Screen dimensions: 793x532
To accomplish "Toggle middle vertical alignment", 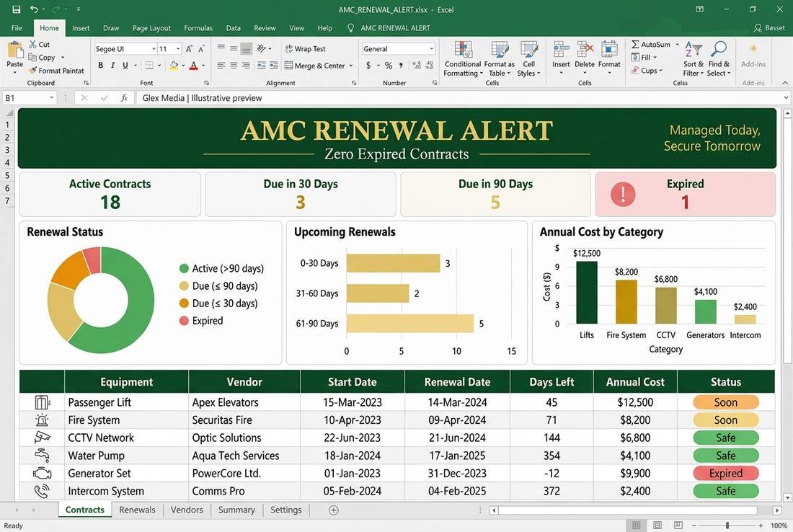I will tap(233, 49).
